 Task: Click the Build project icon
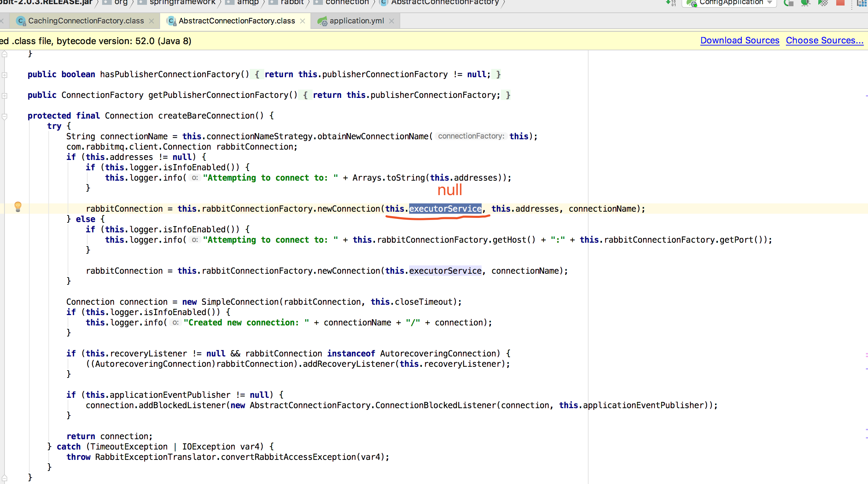coord(671,3)
